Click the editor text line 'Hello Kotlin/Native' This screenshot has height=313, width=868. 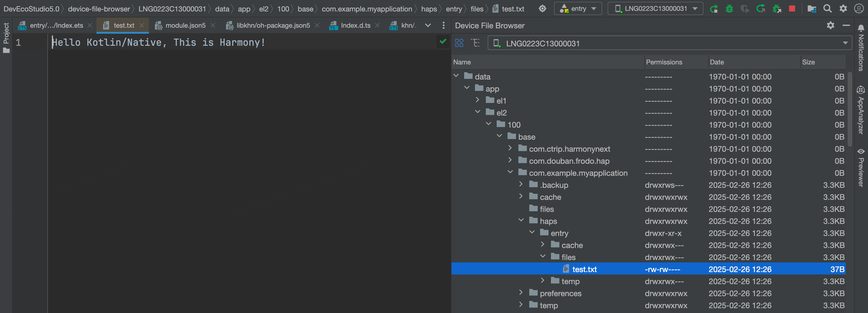159,42
